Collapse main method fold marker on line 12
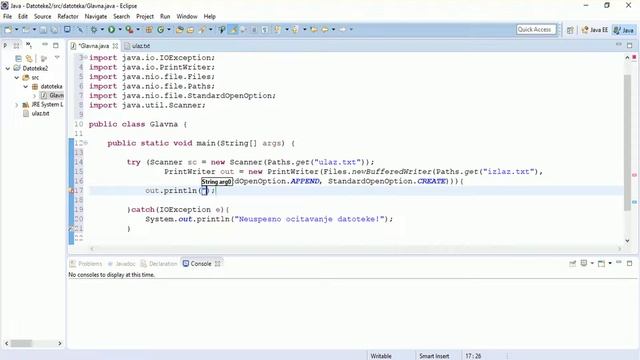 pyautogui.click(x=86, y=143)
